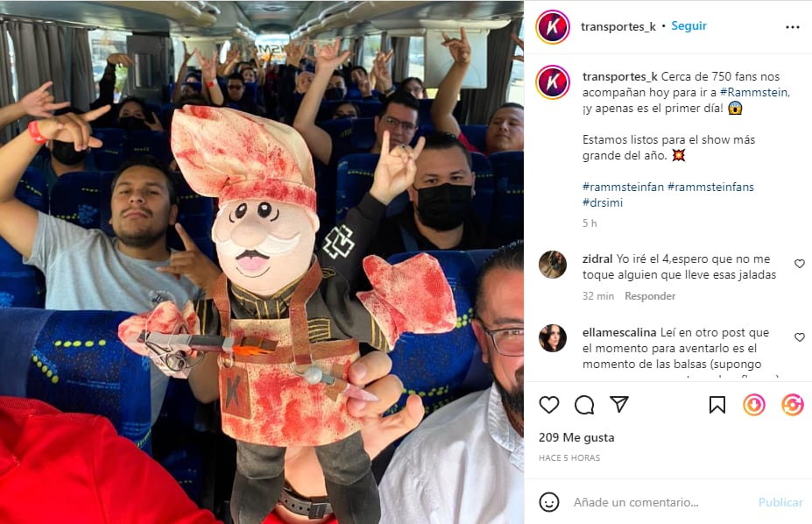Viewport: 812px width, 524px height.
Task: Click the orange repost extension icon
Action: pos(793,405)
